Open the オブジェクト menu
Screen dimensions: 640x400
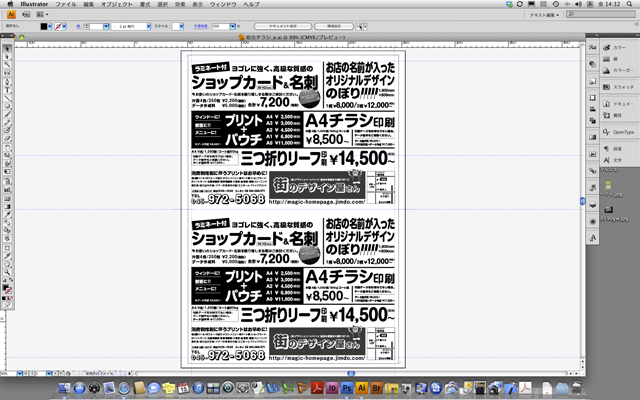pyautogui.click(x=119, y=5)
